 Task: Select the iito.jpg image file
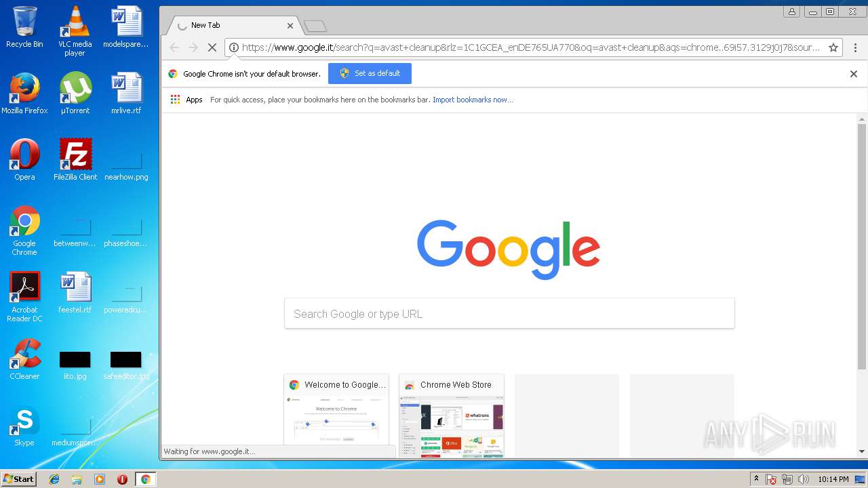point(75,366)
